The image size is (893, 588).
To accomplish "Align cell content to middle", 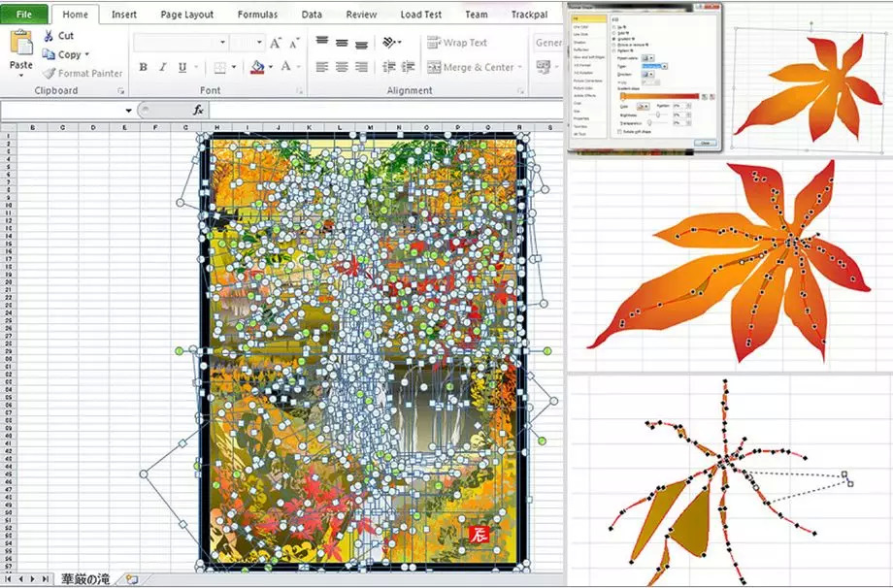I will tap(342, 43).
